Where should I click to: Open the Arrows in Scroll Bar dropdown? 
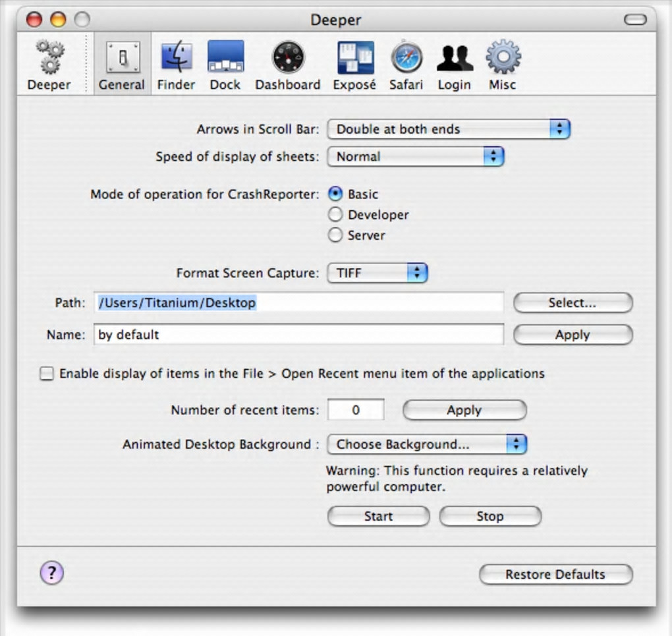point(448,129)
